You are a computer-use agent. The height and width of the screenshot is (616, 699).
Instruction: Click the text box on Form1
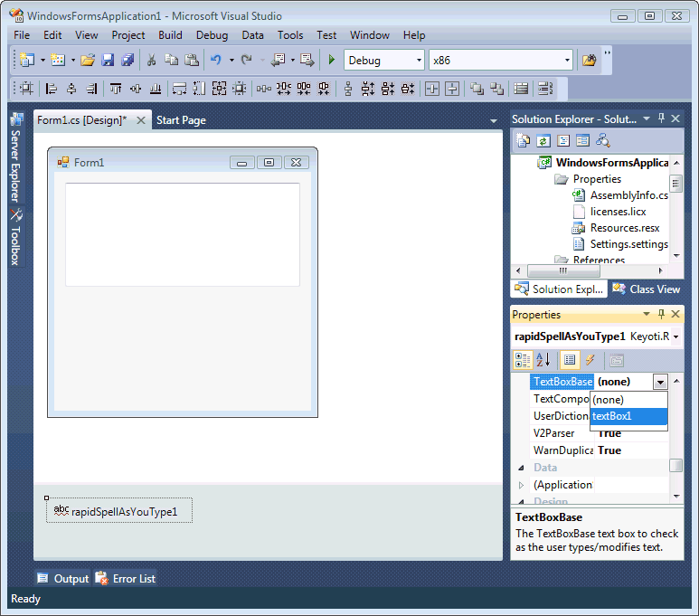pyautogui.click(x=183, y=234)
